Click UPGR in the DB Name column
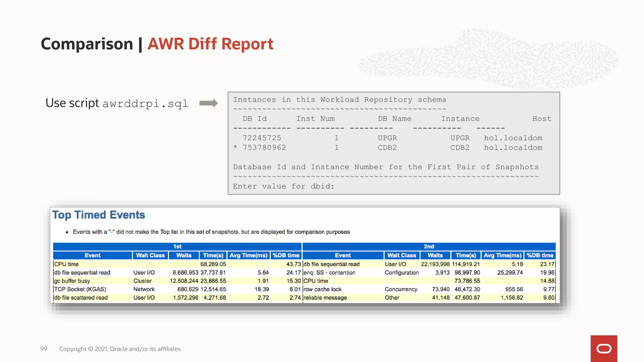 pos(387,138)
